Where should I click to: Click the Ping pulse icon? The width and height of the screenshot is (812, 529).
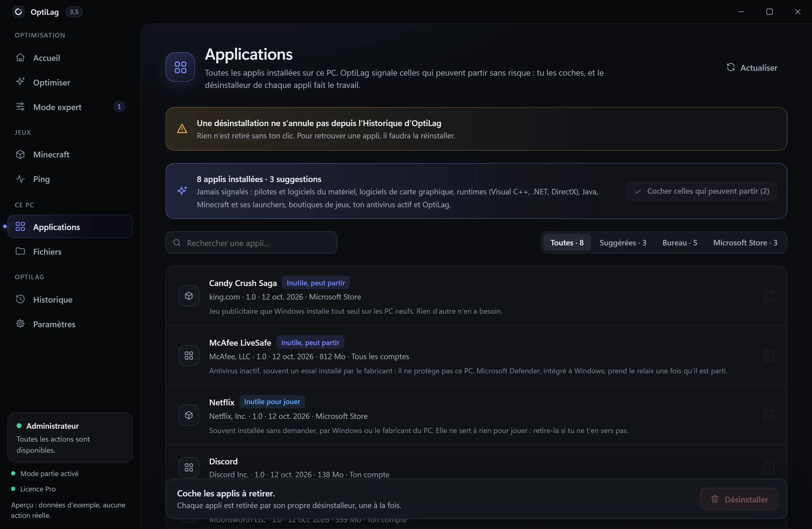tap(20, 179)
